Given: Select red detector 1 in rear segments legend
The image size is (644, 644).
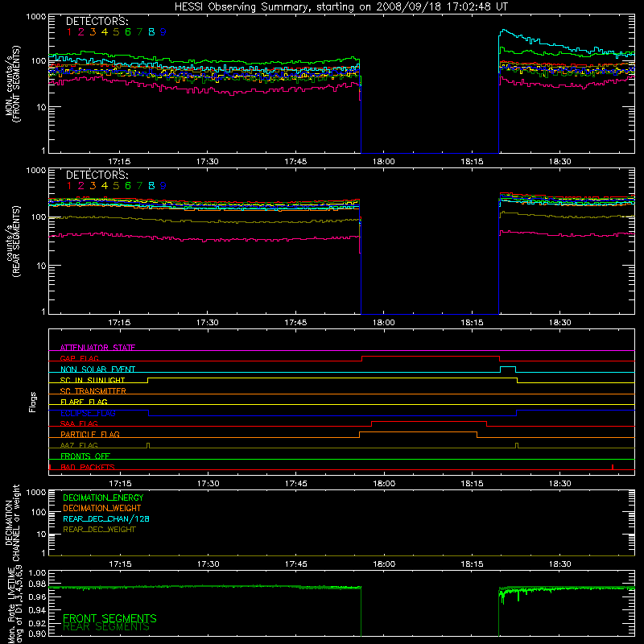Looking at the screenshot, I should point(69,186).
